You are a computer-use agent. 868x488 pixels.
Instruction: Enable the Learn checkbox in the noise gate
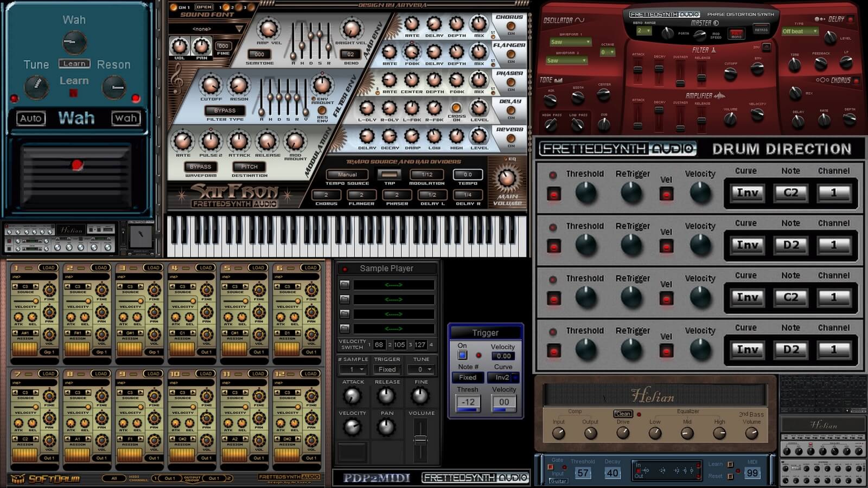tap(730, 464)
